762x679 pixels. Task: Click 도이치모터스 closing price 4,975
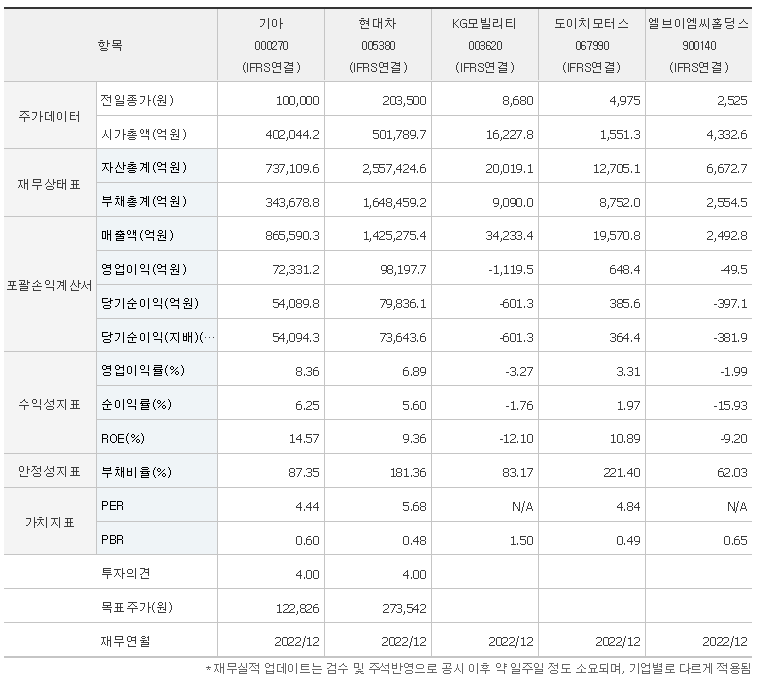[624, 101]
